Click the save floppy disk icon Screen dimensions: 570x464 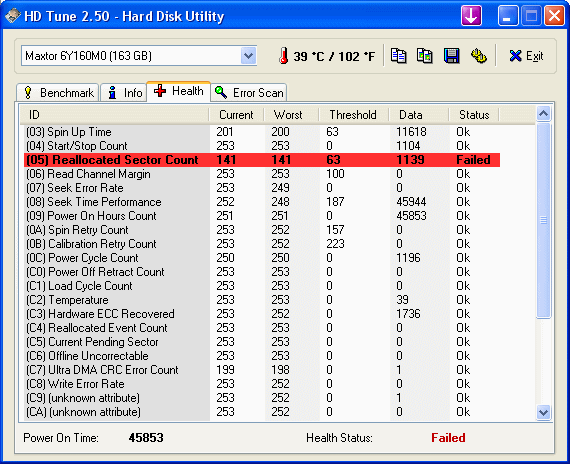pos(451,56)
